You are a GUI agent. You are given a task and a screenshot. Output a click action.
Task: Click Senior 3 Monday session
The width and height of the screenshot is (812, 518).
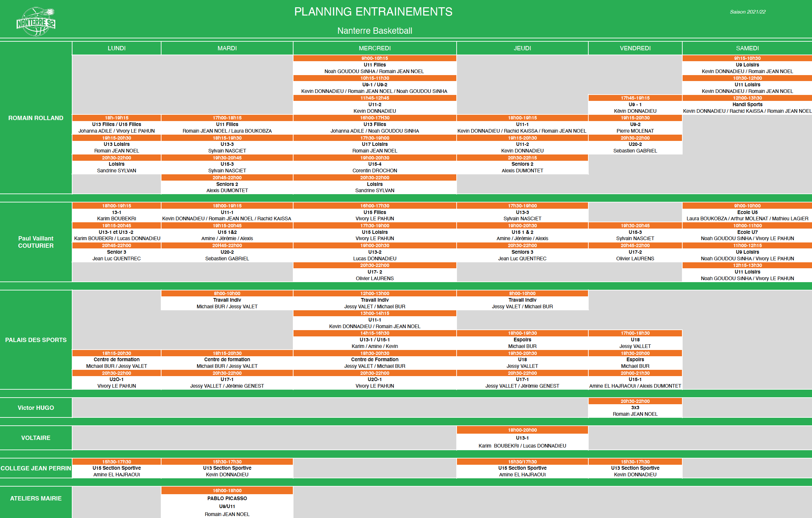pos(117,252)
